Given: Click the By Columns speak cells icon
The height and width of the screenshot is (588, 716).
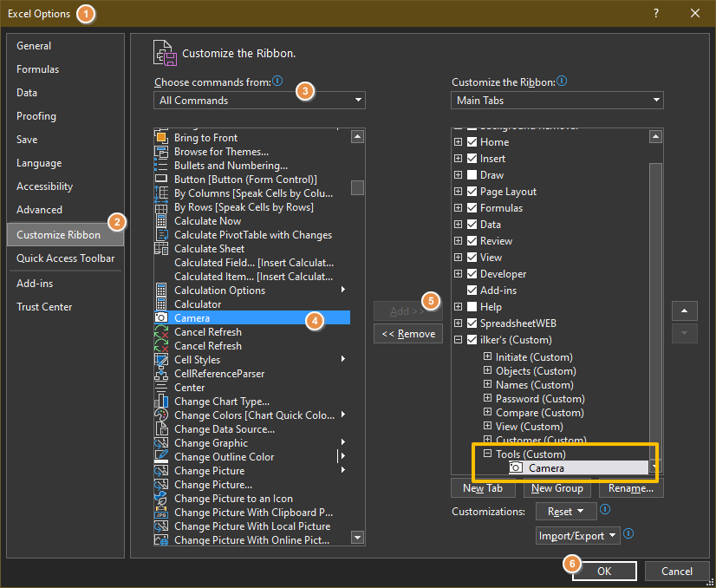Looking at the screenshot, I should pyautogui.click(x=161, y=193).
